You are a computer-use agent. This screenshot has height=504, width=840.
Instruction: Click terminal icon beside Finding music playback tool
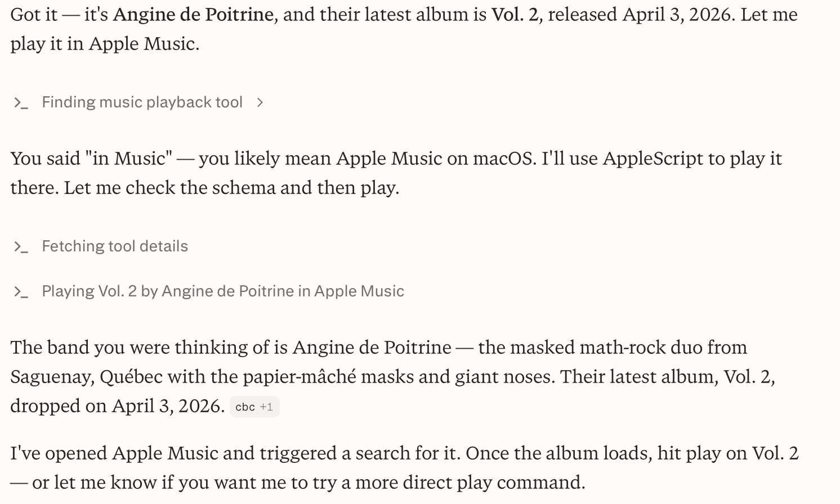tap(21, 103)
